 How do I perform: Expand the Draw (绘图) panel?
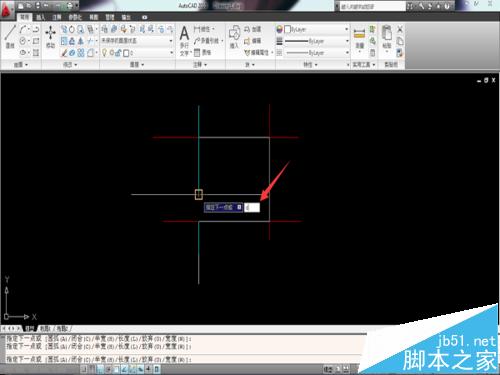[21, 65]
